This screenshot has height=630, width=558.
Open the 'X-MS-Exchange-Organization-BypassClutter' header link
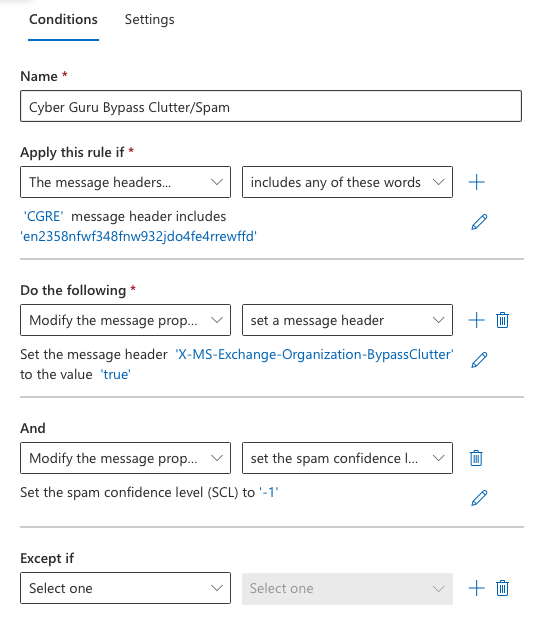pos(314,354)
